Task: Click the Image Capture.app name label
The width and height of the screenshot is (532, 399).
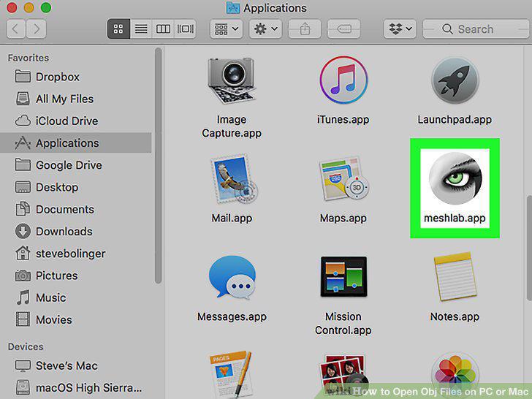Action: click(x=232, y=126)
